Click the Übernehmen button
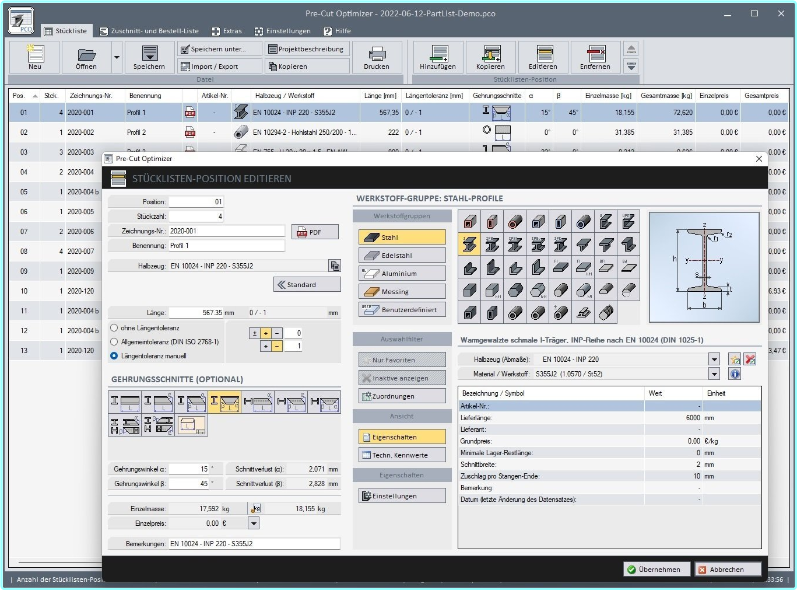Viewport: 797px width, 590px height. pyautogui.click(x=656, y=570)
